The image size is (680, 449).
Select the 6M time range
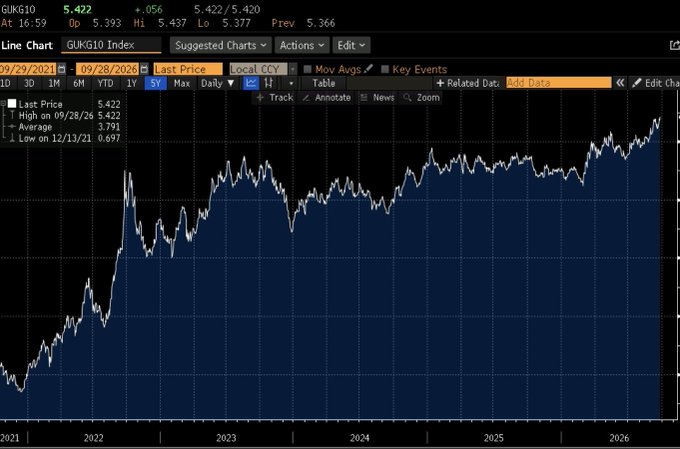coord(78,83)
